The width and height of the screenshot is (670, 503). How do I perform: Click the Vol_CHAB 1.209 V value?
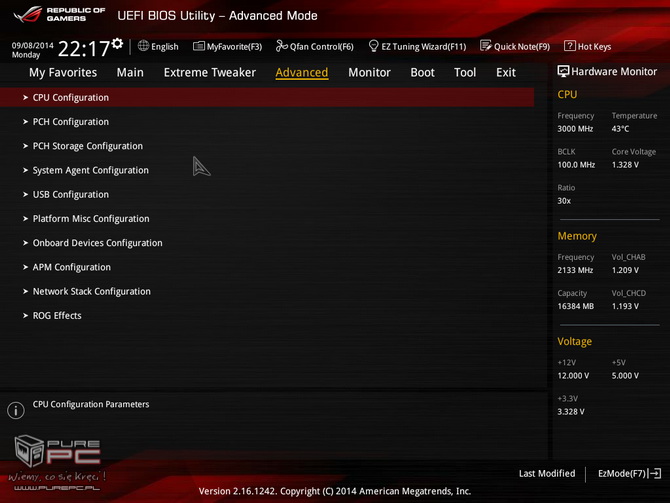pos(625,270)
